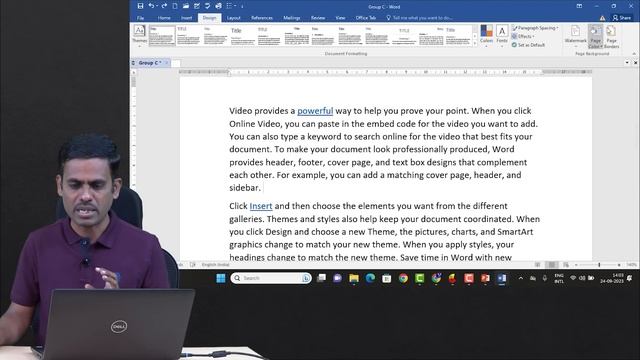Image resolution: width=640 pixels, height=360 pixels.
Task: Open File Explorer from taskbar
Action: point(354,278)
